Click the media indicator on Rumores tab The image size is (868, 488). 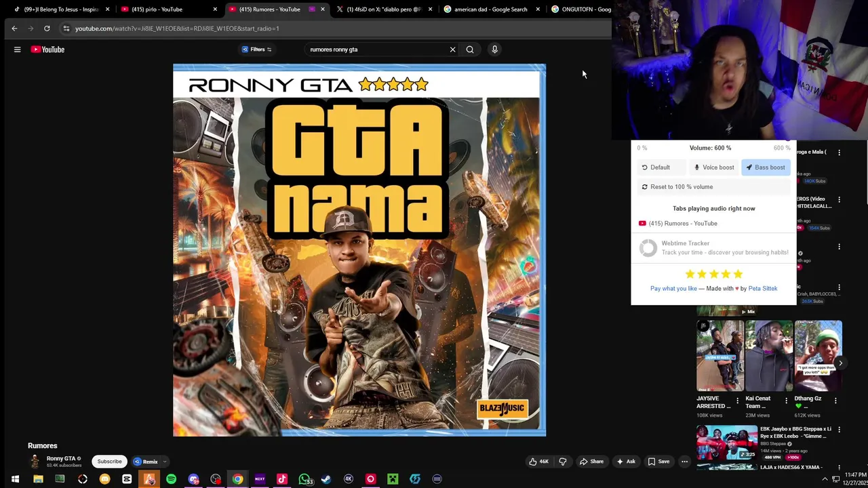pyautogui.click(x=312, y=9)
